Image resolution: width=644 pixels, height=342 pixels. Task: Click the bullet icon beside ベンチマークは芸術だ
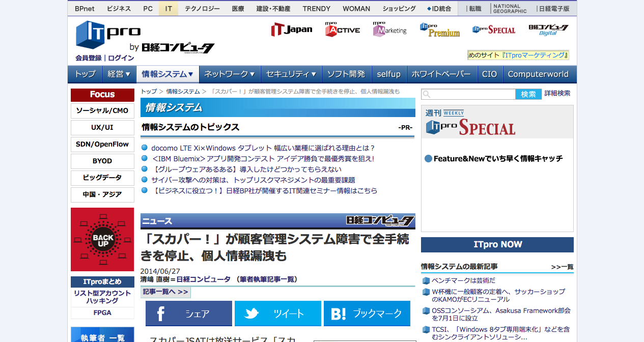coord(426,280)
